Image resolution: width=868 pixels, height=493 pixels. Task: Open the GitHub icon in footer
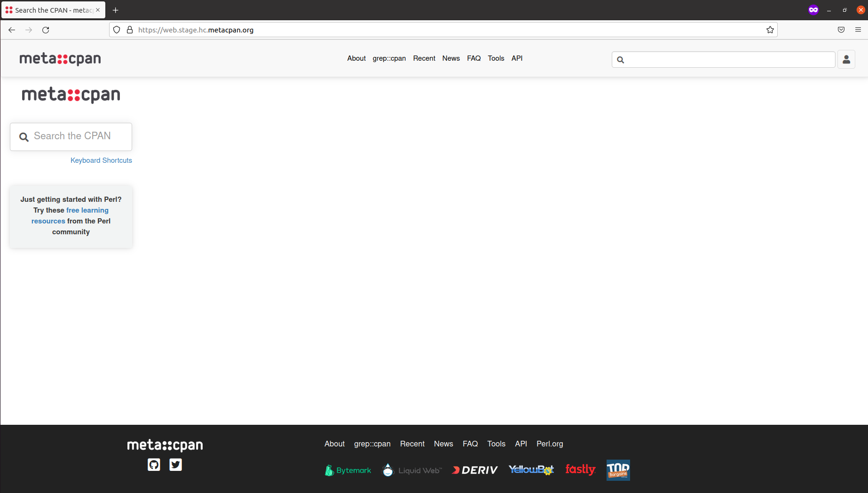coord(154,465)
